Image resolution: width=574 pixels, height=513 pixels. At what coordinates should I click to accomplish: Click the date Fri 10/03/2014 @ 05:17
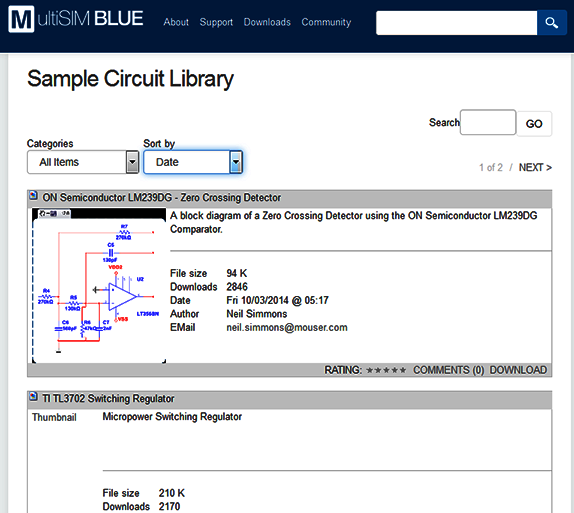point(277,300)
